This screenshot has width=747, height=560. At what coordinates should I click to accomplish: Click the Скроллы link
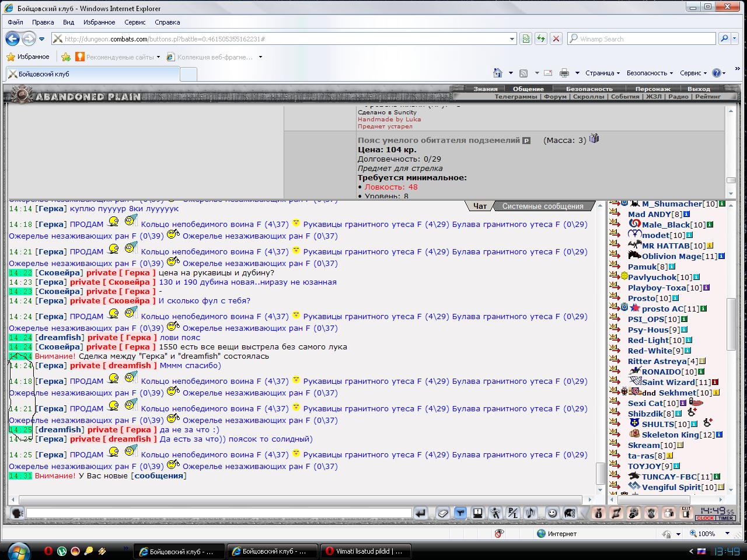pyautogui.click(x=588, y=97)
